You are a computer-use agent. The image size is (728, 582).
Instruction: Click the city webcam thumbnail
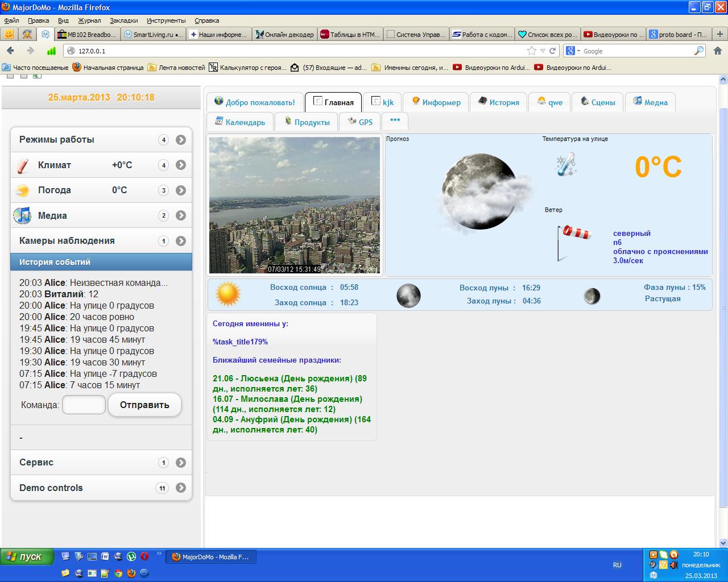[x=294, y=205]
